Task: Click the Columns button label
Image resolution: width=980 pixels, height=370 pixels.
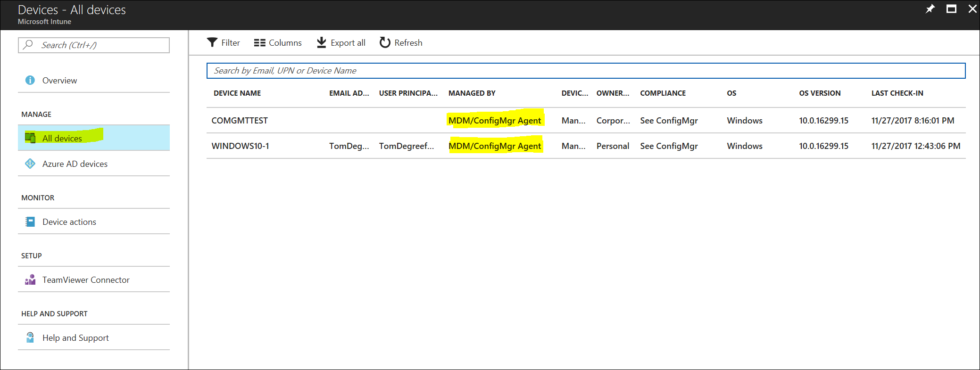Action: 285,43
